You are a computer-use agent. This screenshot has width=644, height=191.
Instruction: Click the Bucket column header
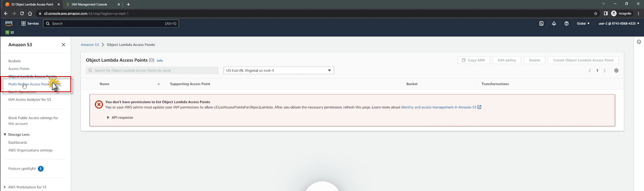[x=412, y=84]
